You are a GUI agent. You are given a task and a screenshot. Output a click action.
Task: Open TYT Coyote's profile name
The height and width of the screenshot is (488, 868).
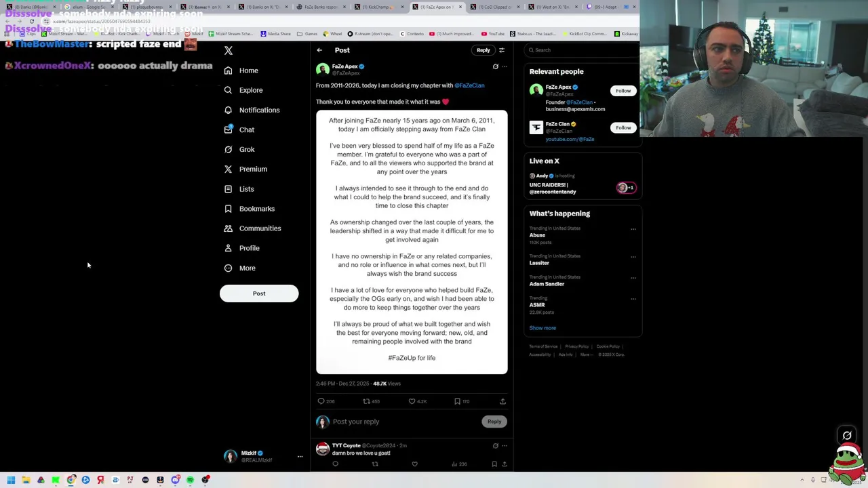[x=347, y=446]
